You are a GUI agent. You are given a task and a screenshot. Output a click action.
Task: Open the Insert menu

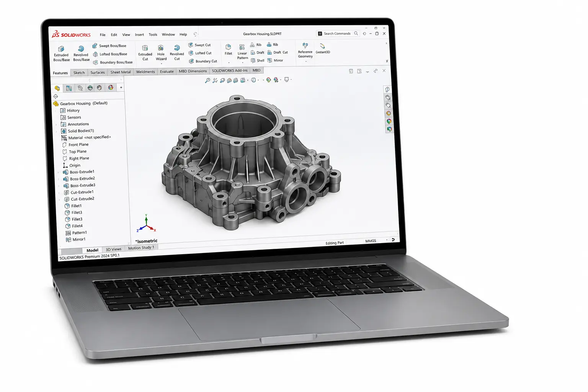pos(139,34)
